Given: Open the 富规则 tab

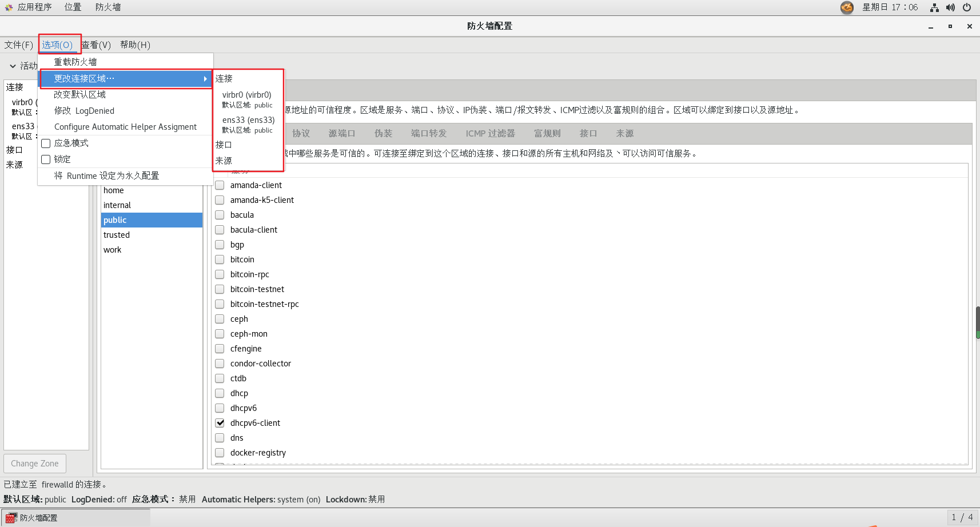Looking at the screenshot, I should [x=547, y=133].
